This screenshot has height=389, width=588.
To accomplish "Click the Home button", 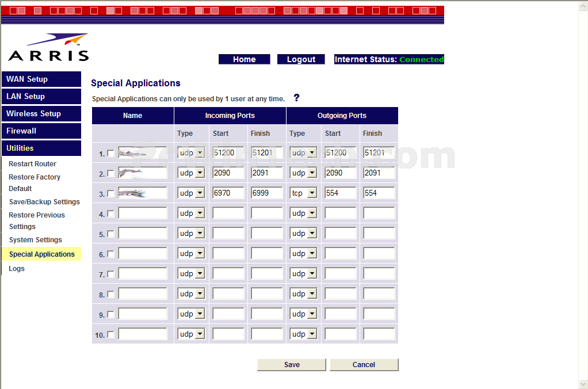I will [x=244, y=59].
